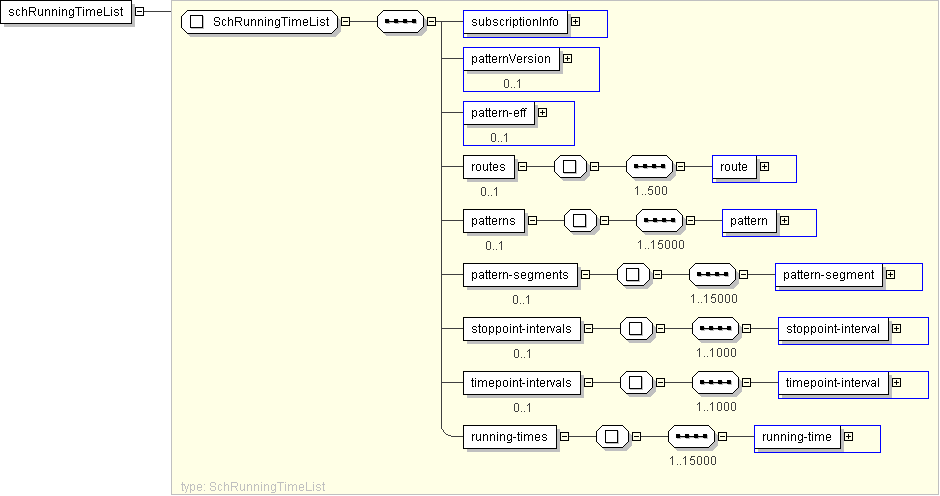This screenshot has width=940, height=496.
Task: Select the pattern-segments element box
Action: 520,275
